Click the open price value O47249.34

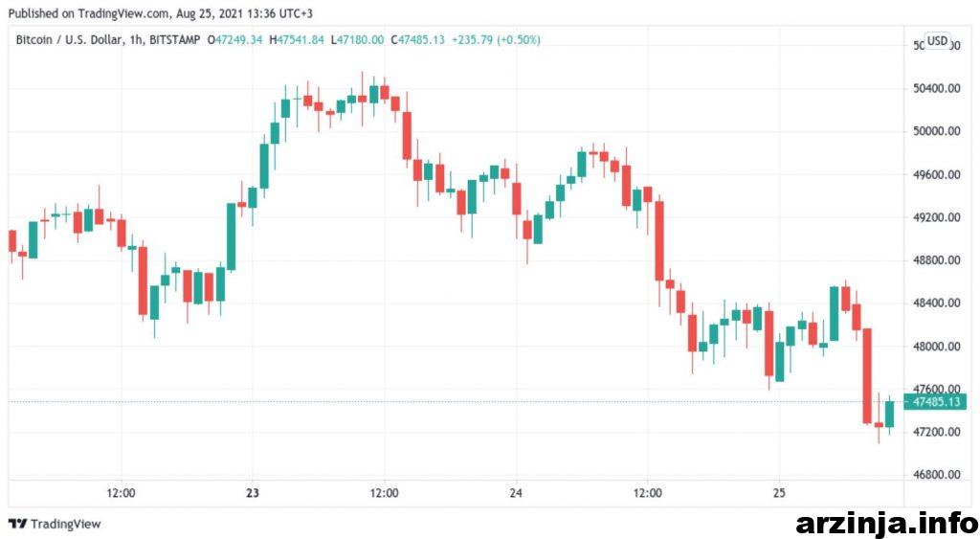(235, 39)
